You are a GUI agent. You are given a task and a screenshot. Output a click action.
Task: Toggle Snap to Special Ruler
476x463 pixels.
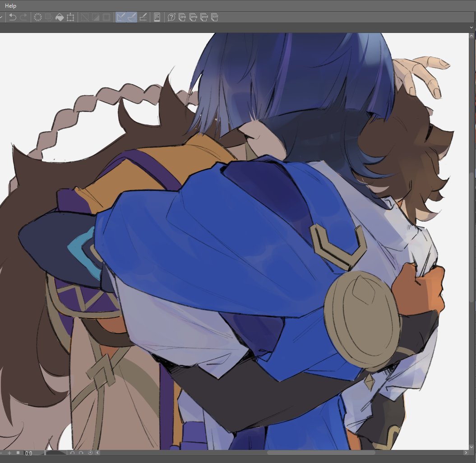pyautogui.click(x=132, y=17)
